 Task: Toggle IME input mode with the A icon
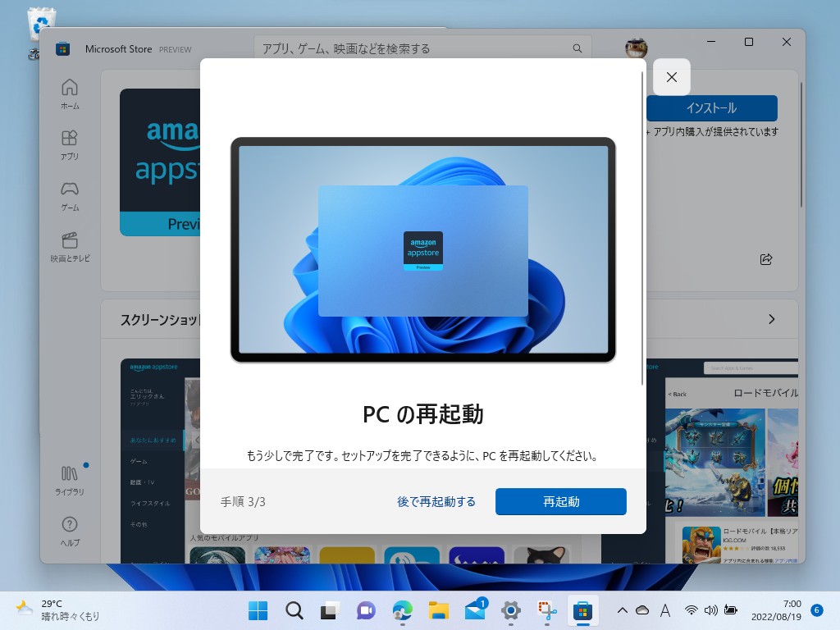664,610
